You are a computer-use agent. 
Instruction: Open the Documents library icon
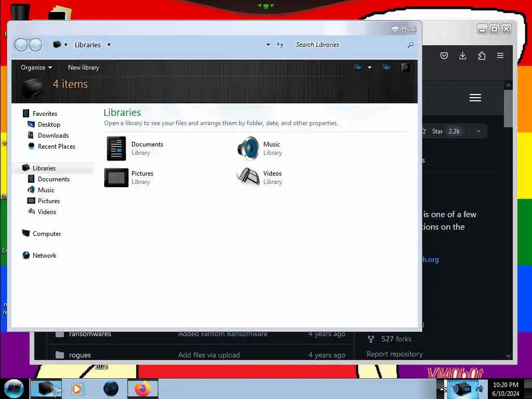(x=116, y=148)
